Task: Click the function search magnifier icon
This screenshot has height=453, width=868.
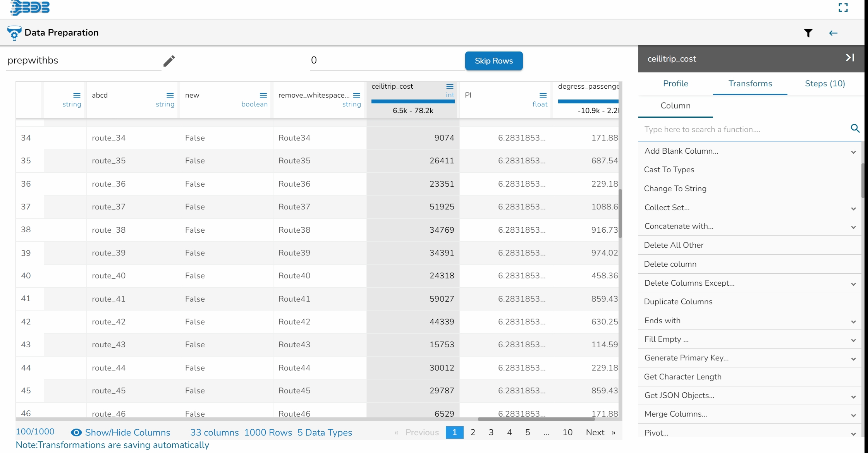Action: tap(855, 129)
